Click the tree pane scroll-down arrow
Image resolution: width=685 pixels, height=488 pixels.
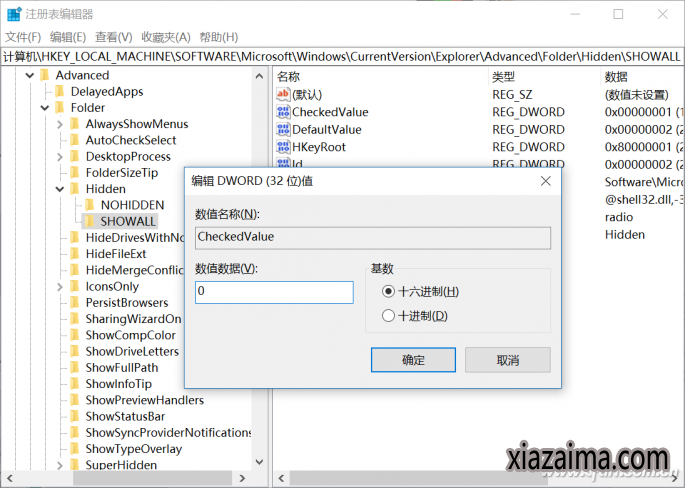click(x=259, y=462)
